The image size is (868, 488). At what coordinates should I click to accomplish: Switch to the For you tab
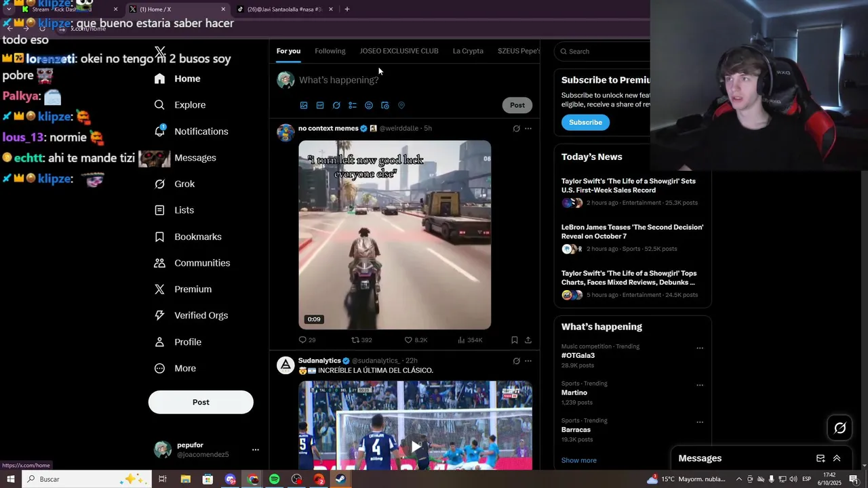tap(288, 51)
